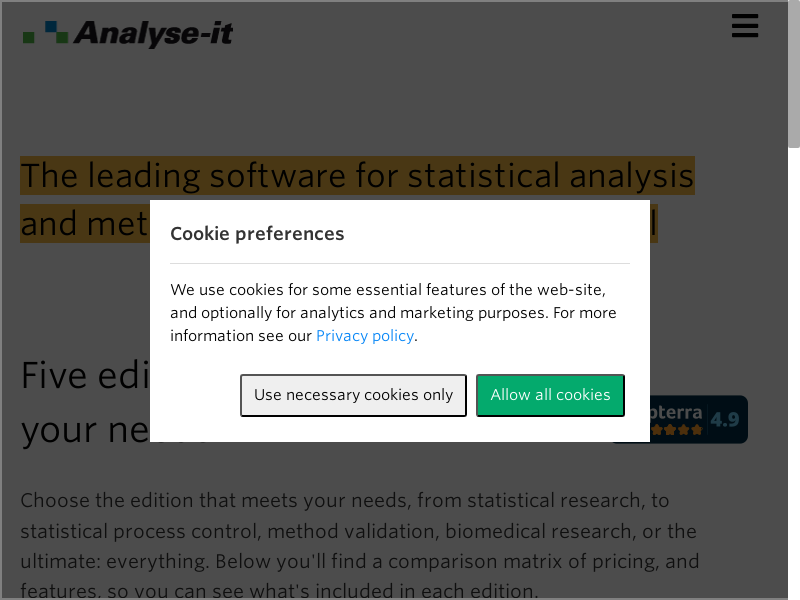Click the Cookie preferences dialog title
The width and height of the screenshot is (800, 600).
(x=257, y=234)
